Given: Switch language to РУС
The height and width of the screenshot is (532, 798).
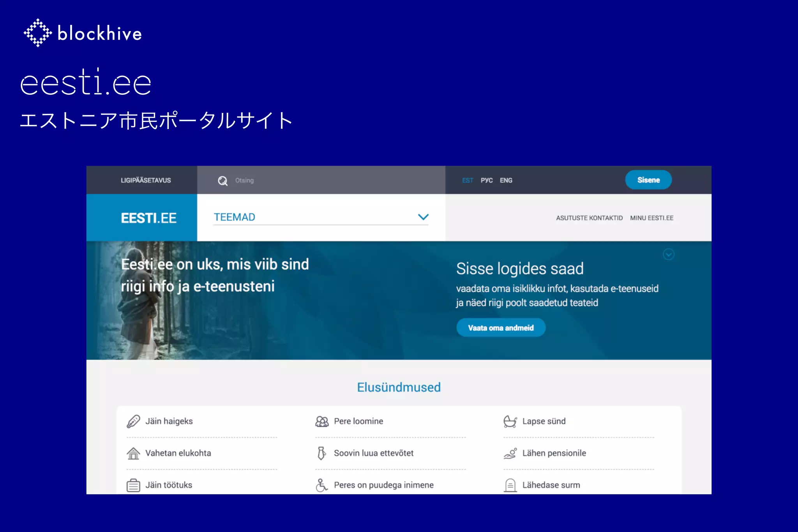Looking at the screenshot, I should pyautogui.click(x=487, y=180).
